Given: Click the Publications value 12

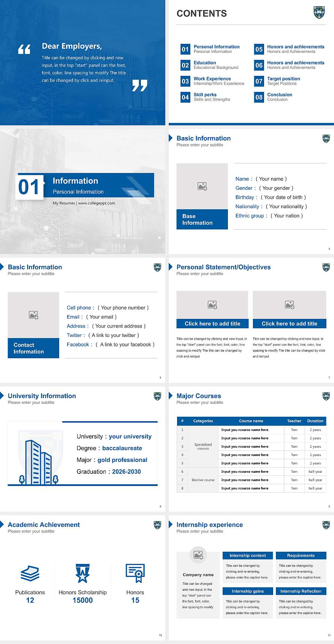Looking at the screenshot, I should pyautogui.click(x=30, y=600).
